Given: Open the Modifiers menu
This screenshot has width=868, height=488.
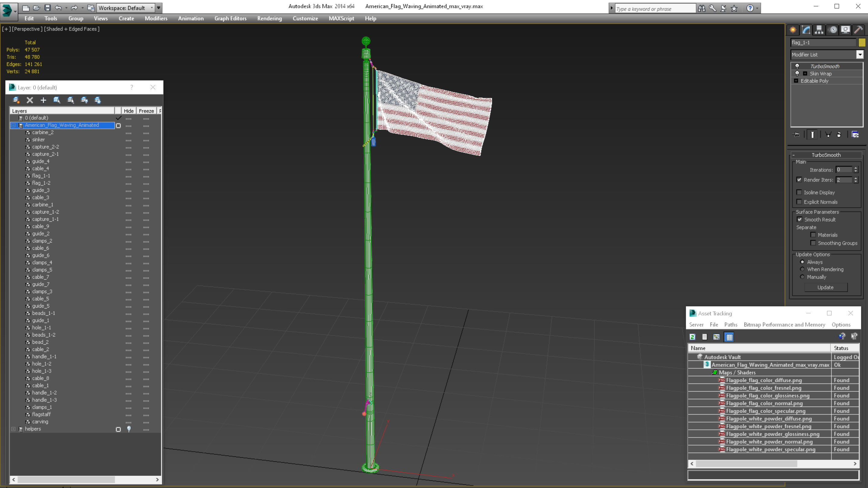Looking at the screenshot, I should click(156, 18).
